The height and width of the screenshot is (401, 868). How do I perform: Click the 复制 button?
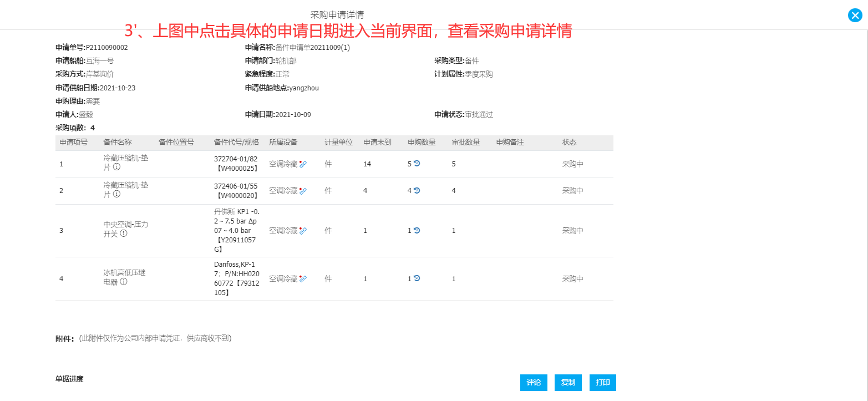point(568,383)
